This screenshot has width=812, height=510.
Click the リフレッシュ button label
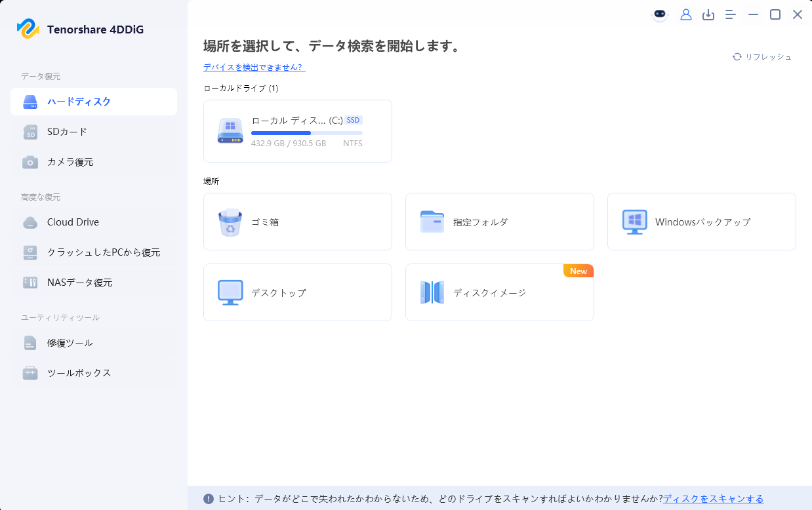769,57
